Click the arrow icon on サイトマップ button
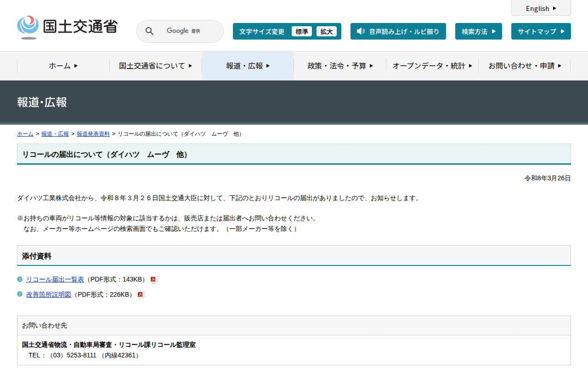Image resolution: width=588 pixels, height=368 pixels. 562,31
